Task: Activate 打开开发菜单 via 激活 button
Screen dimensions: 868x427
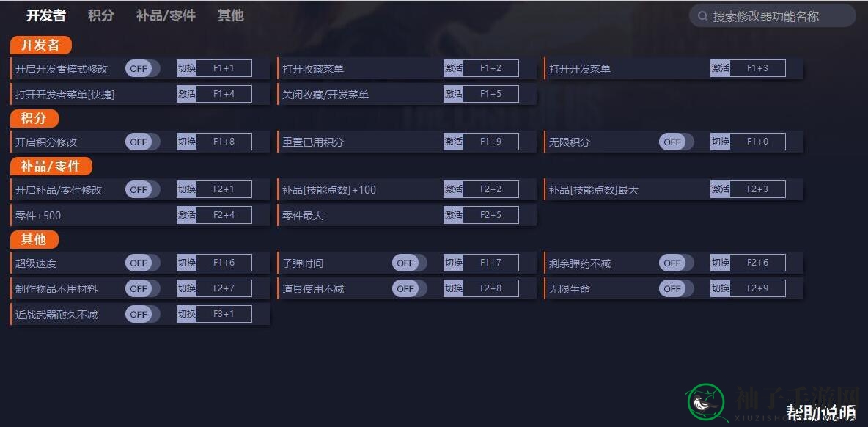Action: click(720, 68)
